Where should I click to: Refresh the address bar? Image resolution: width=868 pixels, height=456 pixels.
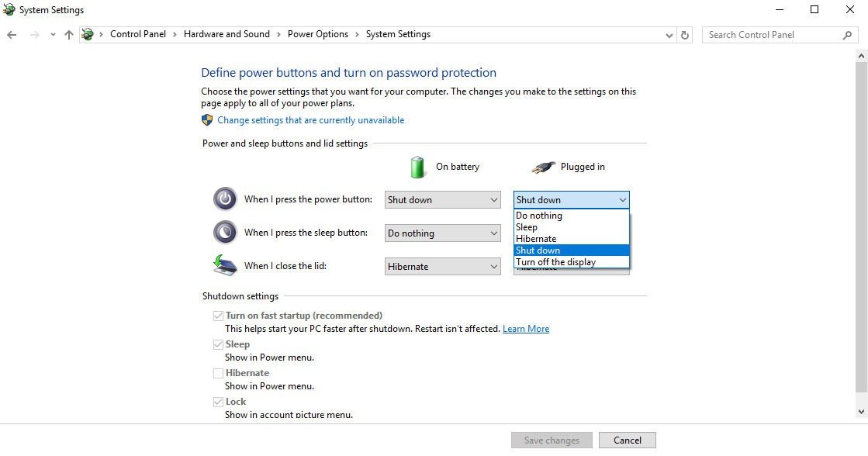pyautogui.click(x=685, y=35)
